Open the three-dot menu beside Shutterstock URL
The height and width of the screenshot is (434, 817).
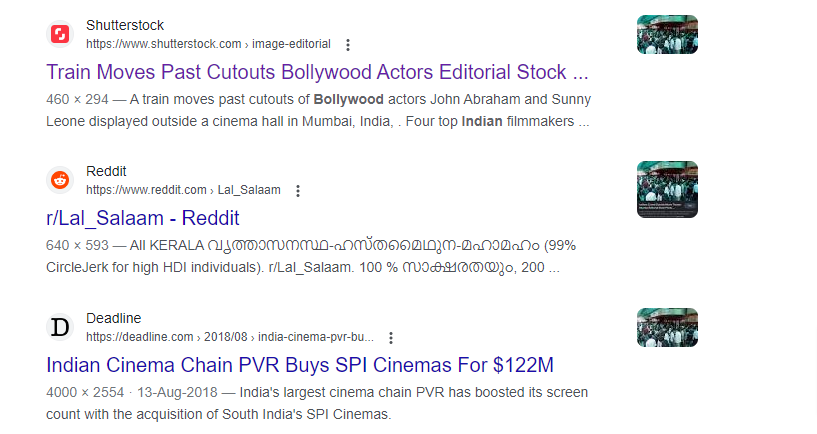tap(348, 45)
